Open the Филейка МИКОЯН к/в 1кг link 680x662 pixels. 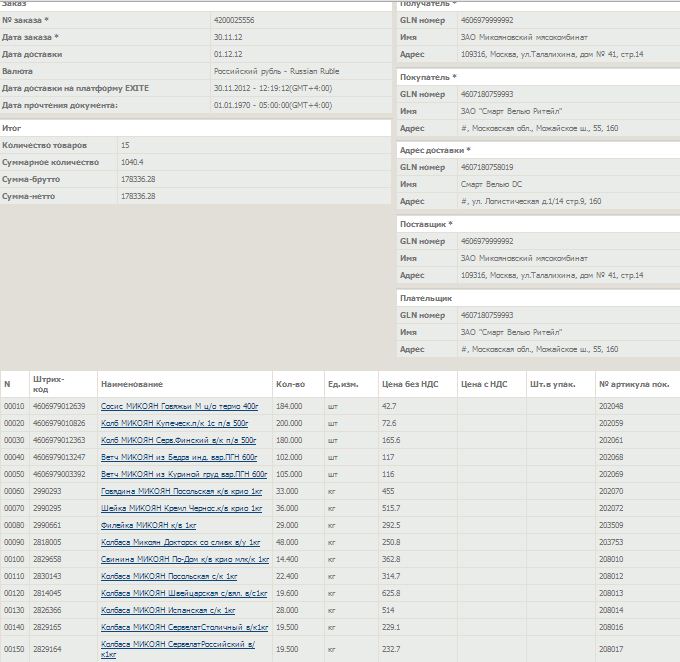(x=148, y=525)
